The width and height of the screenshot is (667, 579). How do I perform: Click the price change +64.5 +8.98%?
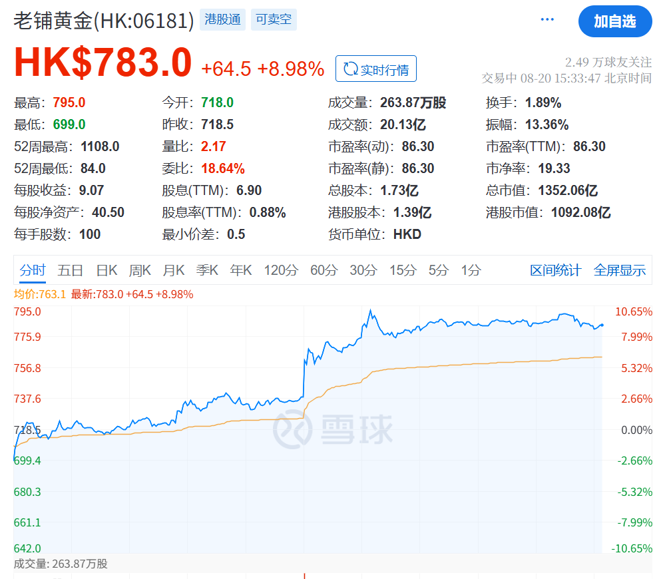262,68
